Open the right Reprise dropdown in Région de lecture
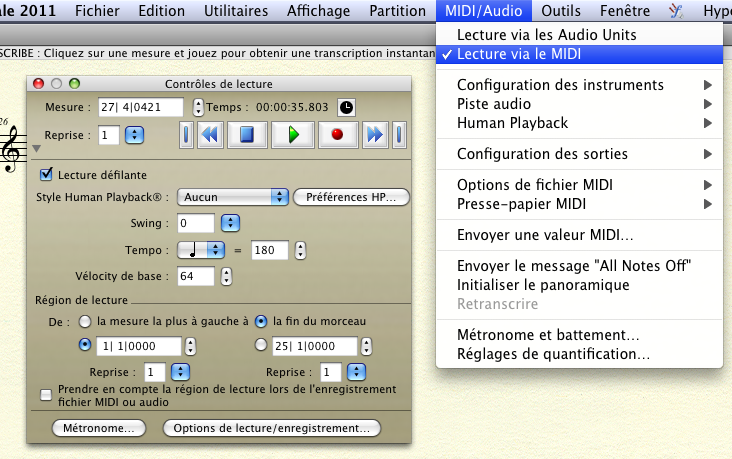This screenshot has height=459, width=732. [357, 372]
